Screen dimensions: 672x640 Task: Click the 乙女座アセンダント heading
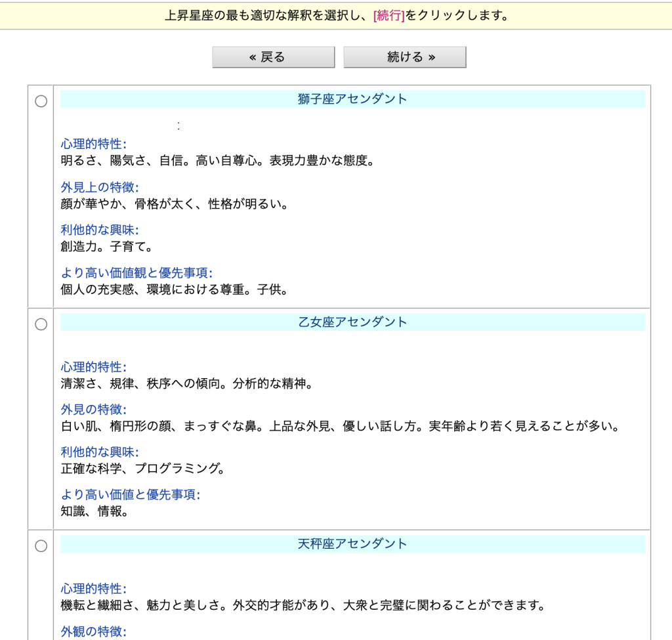tap(352, 322)
